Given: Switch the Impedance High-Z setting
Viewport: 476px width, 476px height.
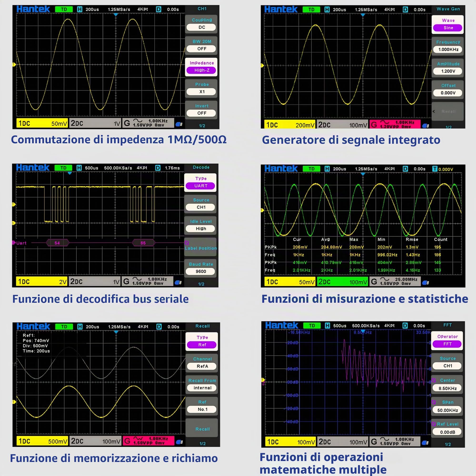Looking at the screenshot, I should click(x=201, y=67).
